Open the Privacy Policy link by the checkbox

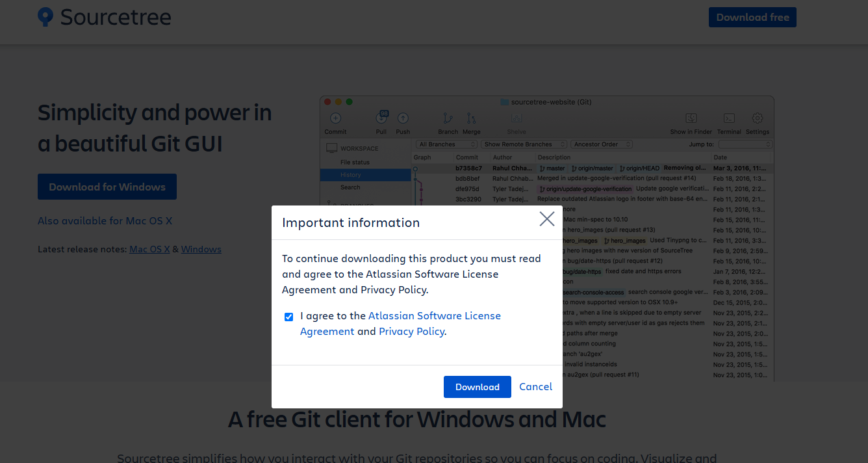tap(412, 331)
